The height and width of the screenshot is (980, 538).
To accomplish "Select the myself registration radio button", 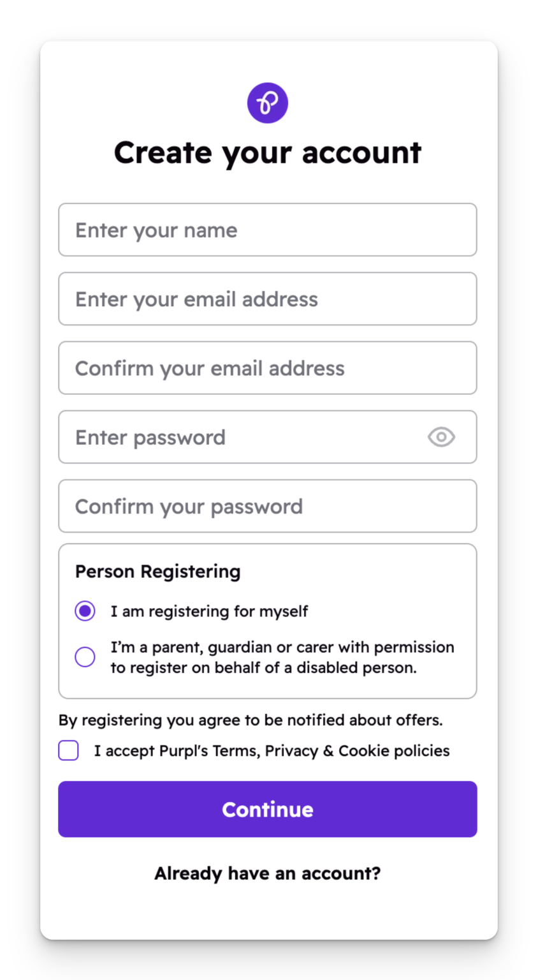I will (x=85, y=611).
